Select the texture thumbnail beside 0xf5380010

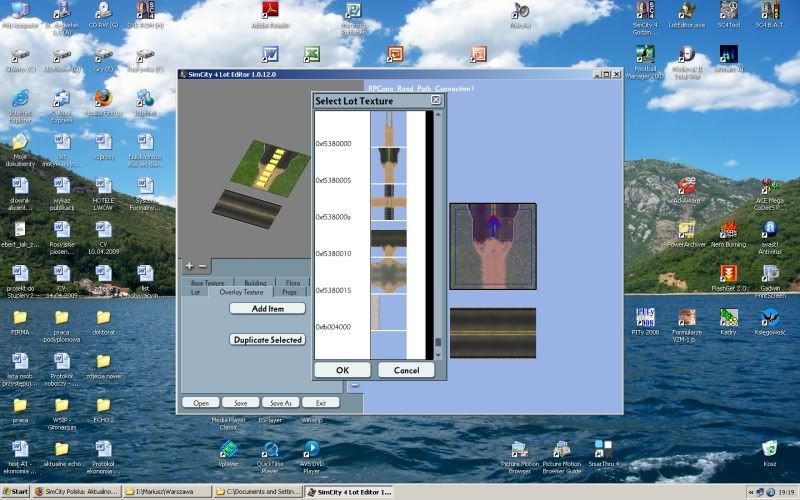tap(389, 239)
